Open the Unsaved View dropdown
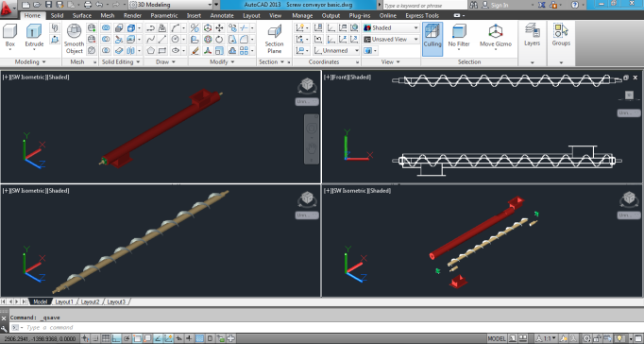Viewport: 644px width, 344px height. pos(391,40)
